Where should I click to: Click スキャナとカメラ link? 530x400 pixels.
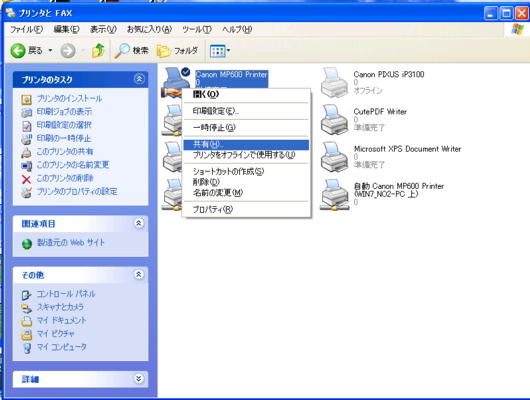pos(60,307)
